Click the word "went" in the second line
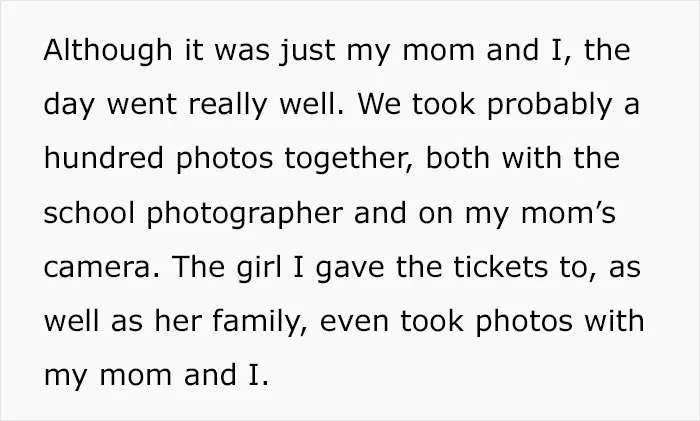The height and width of the screenshot is (421, 700). pyautogui.click(x=142, y=105)
